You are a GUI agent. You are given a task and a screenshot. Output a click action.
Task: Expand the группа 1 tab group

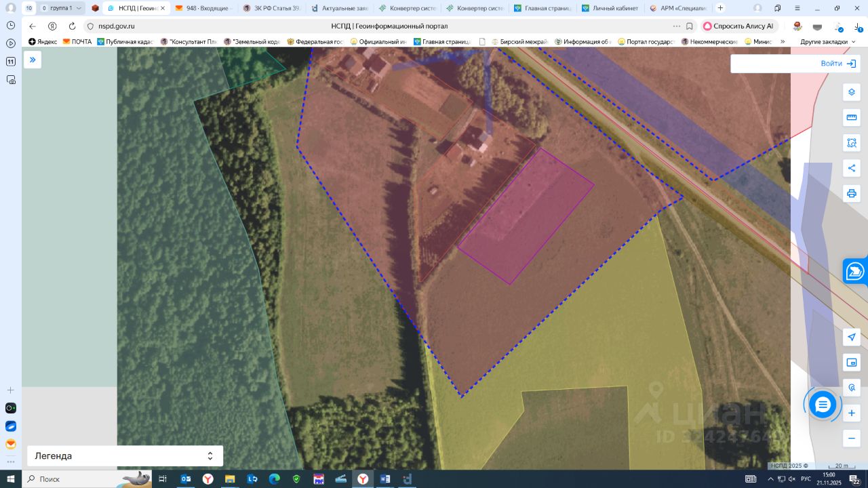click(62, 8)
